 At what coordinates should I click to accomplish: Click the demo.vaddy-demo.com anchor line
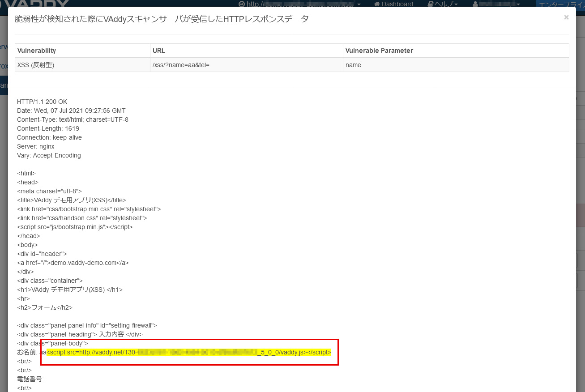(73, 263)
